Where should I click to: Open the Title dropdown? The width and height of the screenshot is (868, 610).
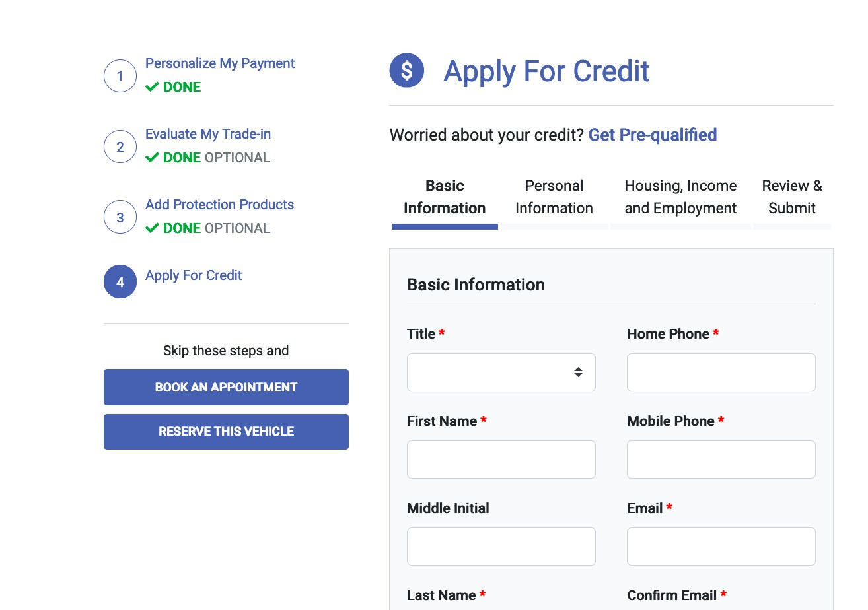coord(501,372)
